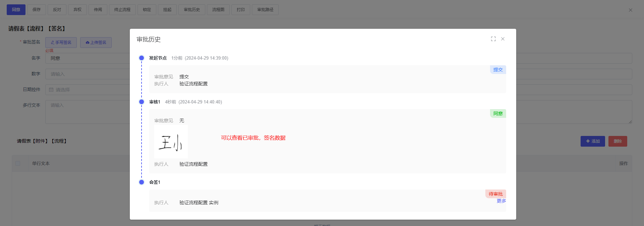Open the 流程图 view
644x226 pixels.
coord(218,10)
